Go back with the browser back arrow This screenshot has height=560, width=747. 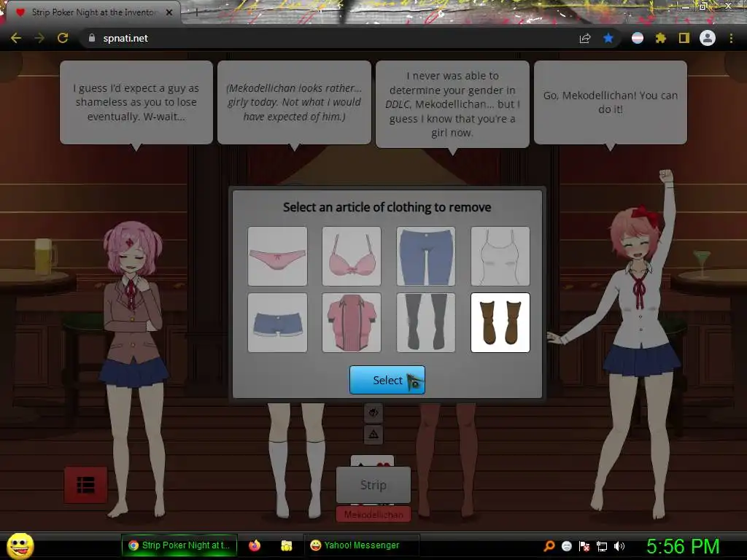tap(16, 38)
